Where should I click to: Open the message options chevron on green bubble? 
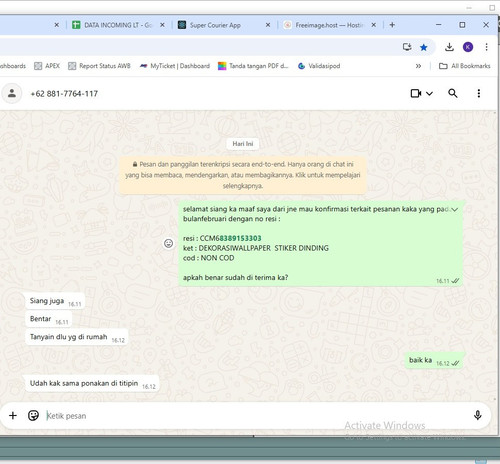[x=455, y=209]
